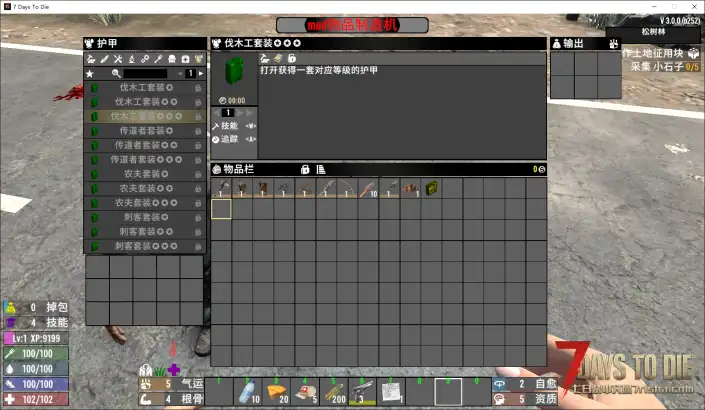The image size is (705, 410).
Task: Click the 技能 skill points counter
Action: 36,322
